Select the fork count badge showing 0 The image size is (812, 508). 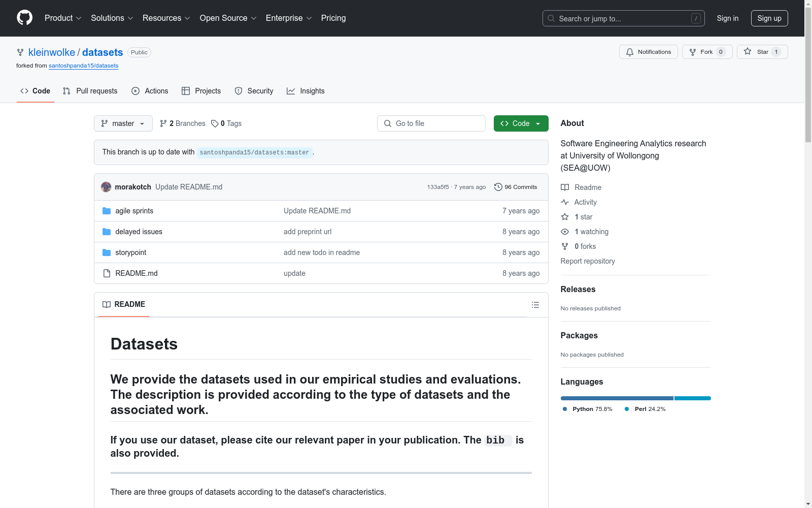coord(721,52)
